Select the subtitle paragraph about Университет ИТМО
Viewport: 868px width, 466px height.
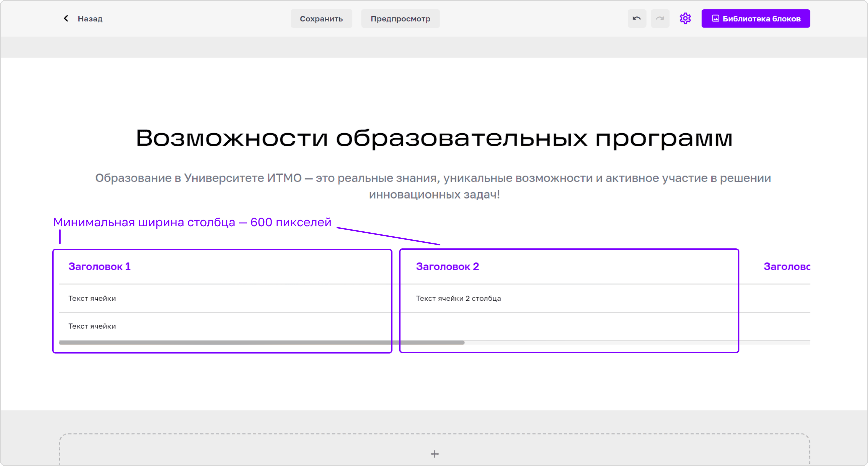433,186
